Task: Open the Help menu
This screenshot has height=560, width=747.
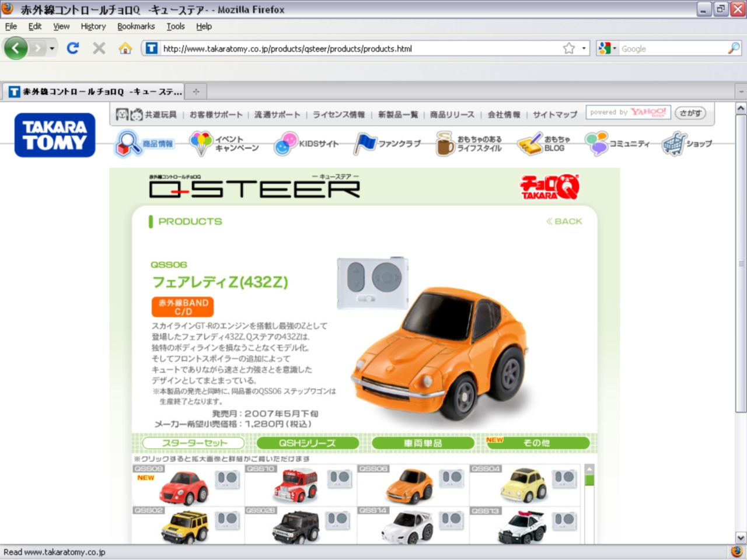Action: [x=204, y=26]
